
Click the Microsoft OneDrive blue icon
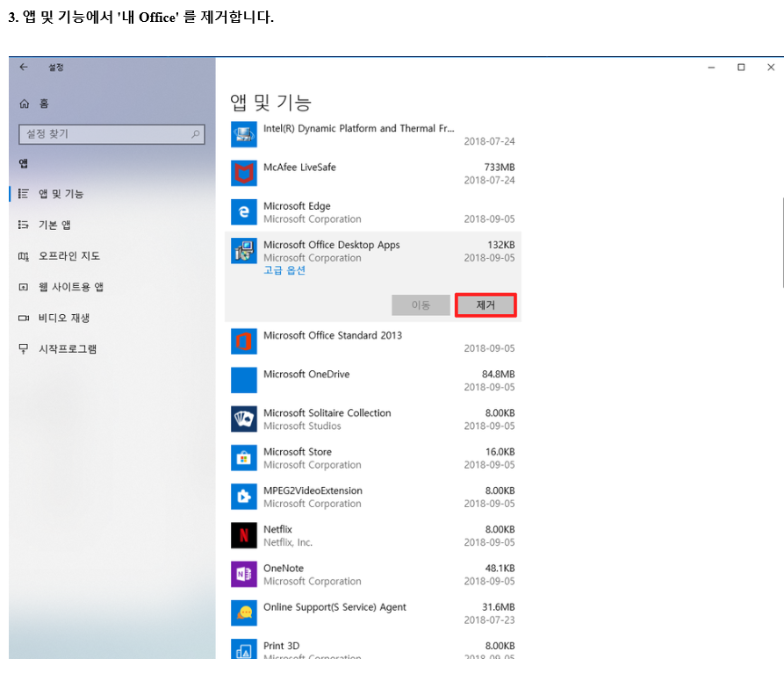pyautogui.click(x=244, y=380)
